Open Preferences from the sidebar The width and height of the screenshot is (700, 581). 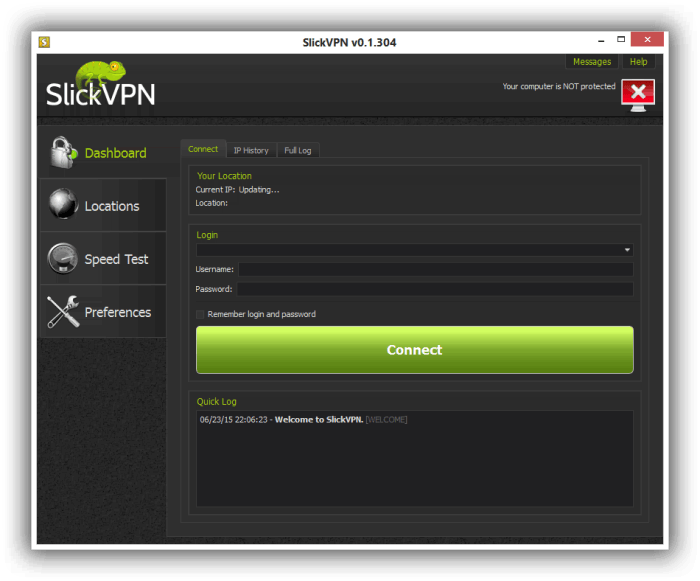[104, 311]
